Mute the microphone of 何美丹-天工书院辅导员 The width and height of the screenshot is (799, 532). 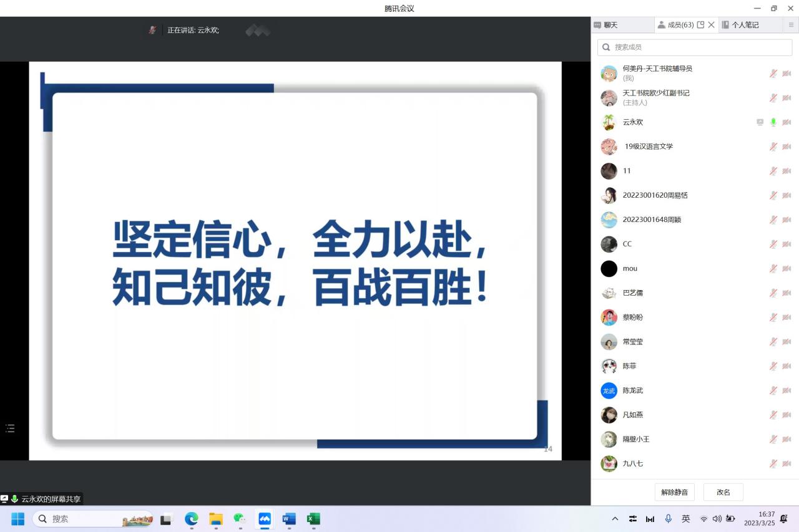tap(773, 73)
